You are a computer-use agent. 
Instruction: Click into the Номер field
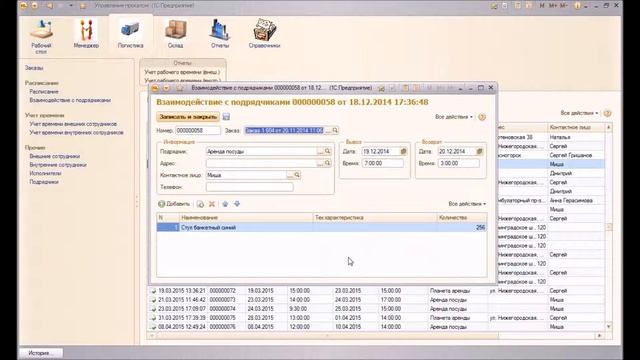pyautogui.click(x=198, y=130)
